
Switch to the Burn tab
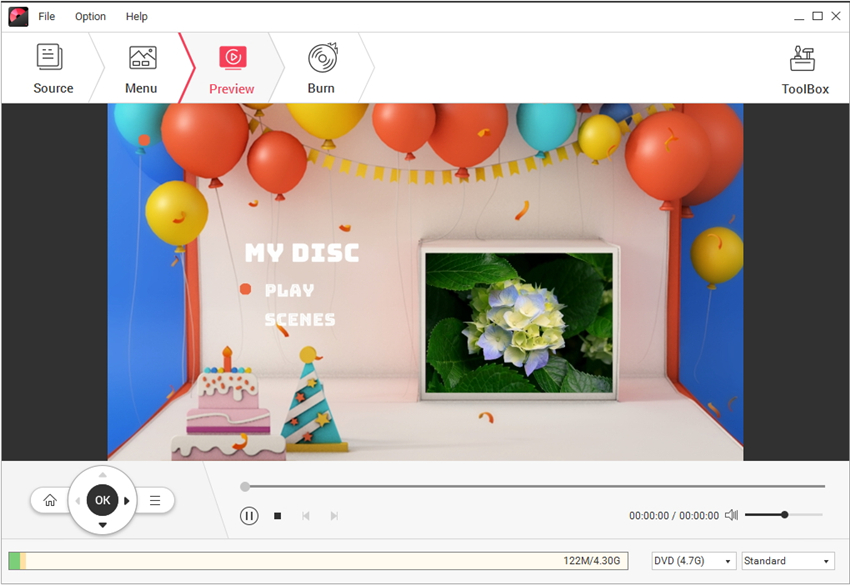321,69
